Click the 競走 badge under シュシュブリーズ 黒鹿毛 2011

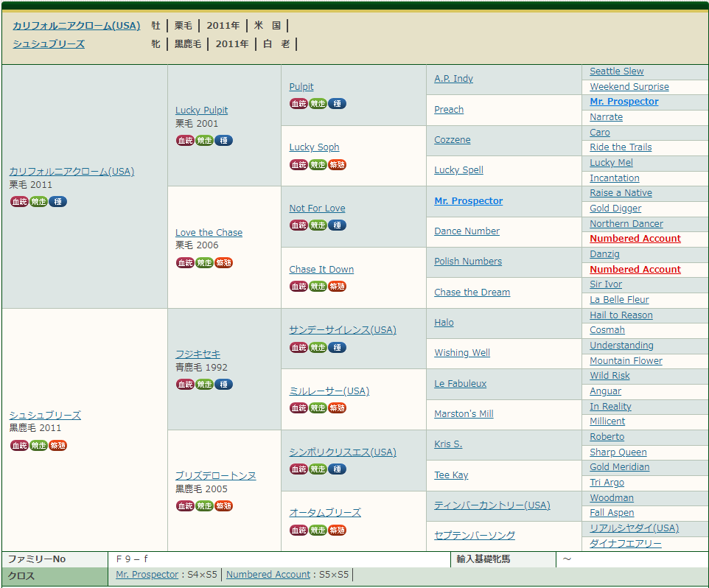click(x=38, y=446)
